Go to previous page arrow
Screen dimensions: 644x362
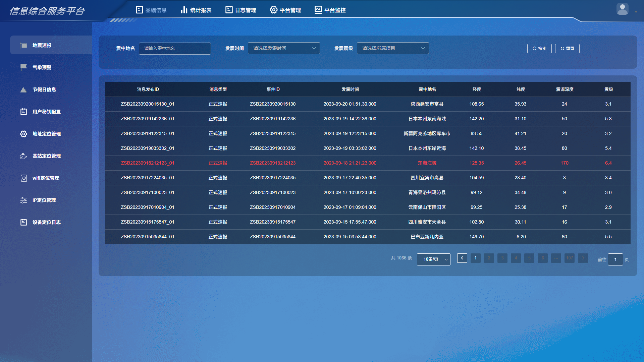462,258
